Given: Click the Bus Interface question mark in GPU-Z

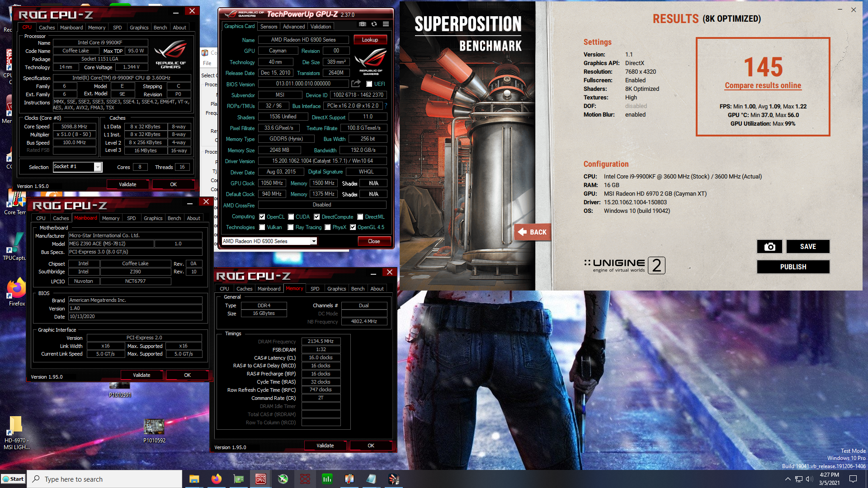Looking at the screenshot, I should (x=386, y=106).
